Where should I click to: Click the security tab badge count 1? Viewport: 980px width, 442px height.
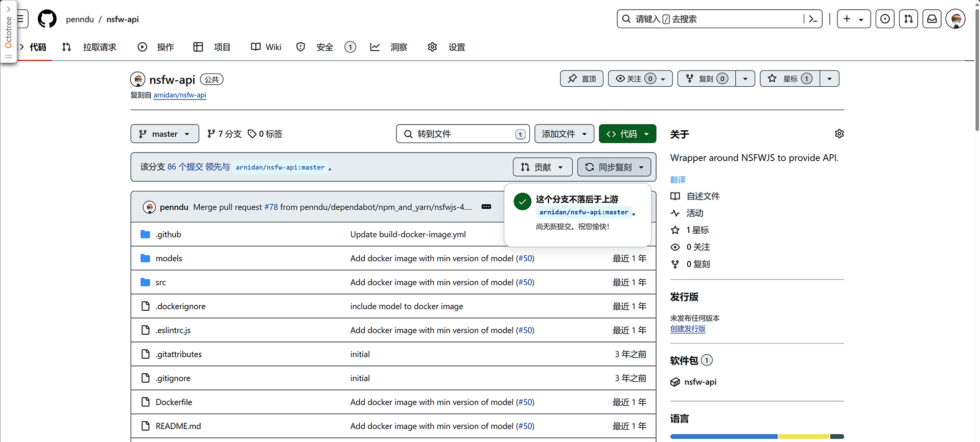point(350,47)
